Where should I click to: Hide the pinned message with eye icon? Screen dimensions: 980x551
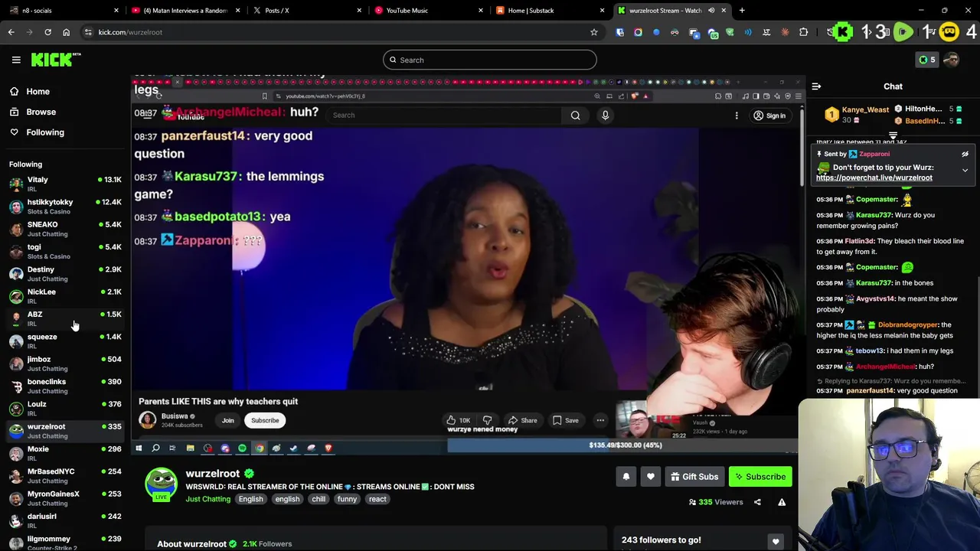965,154
